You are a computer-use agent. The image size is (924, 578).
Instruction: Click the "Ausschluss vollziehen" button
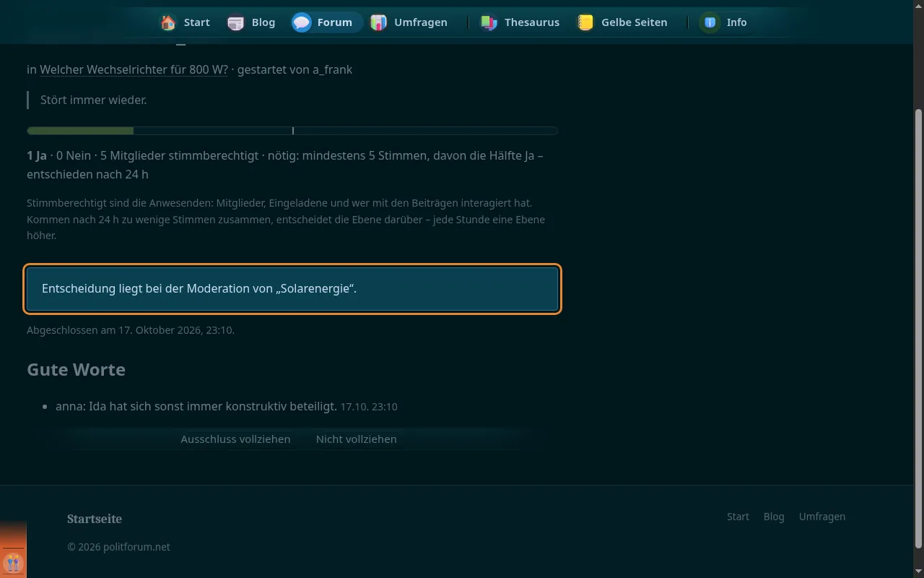click(x=235, y=439)
